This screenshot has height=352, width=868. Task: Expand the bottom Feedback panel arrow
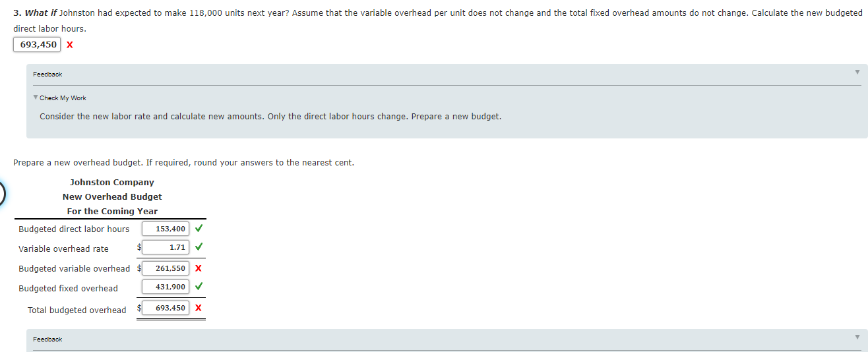click(857, 337)
